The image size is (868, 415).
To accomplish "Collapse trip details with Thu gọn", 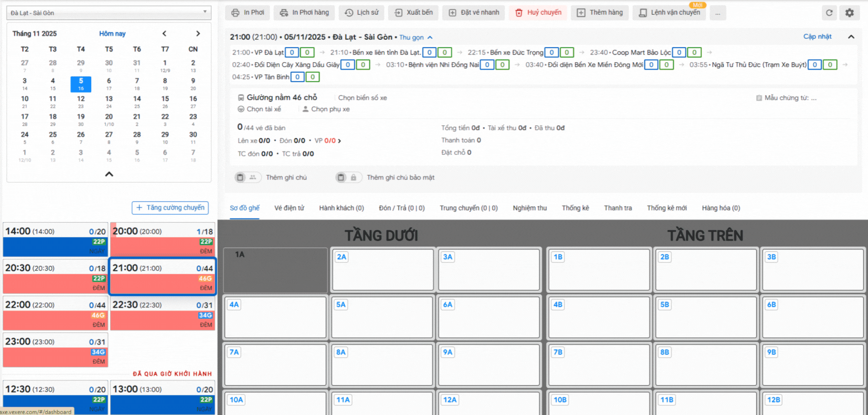I will pyautogui.click(x=416, y=37).
